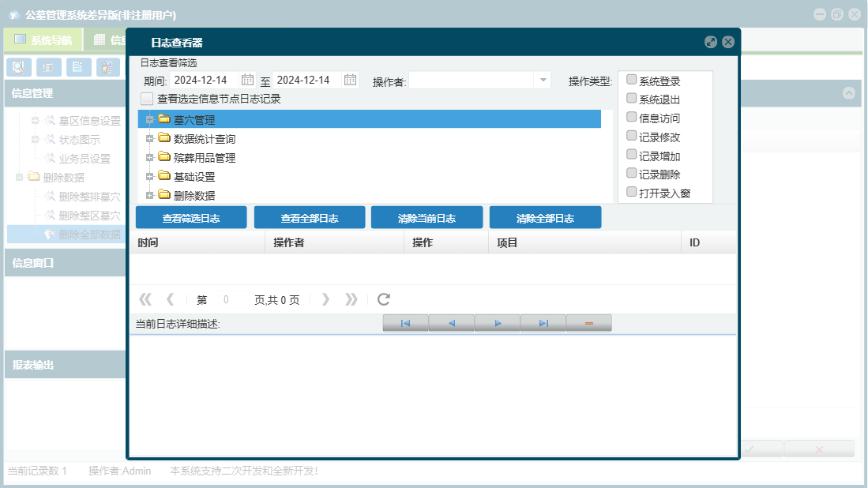Click the 墓穴管理 folder icon
The height and width of the screenshot is (488, 868).
pos(163,118)
